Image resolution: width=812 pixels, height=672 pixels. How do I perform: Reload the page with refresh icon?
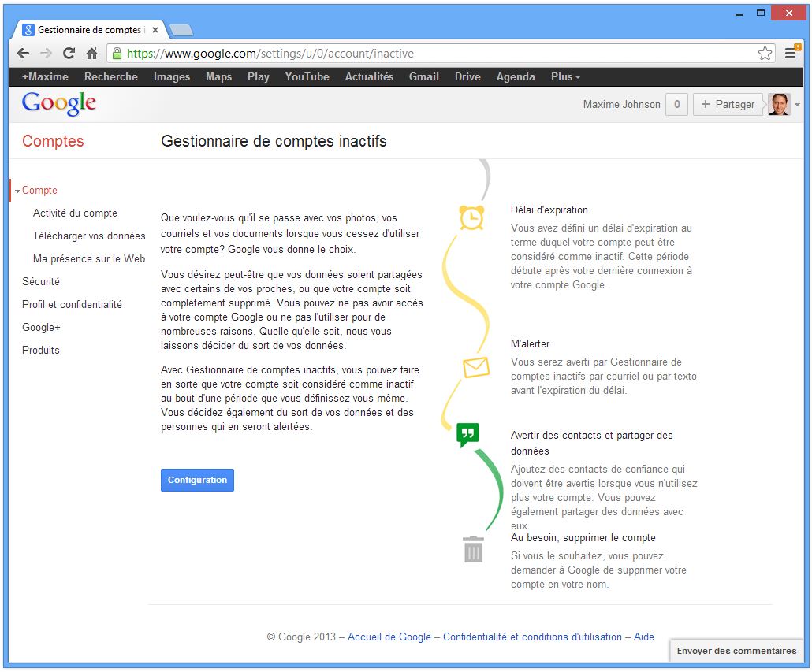69,54
